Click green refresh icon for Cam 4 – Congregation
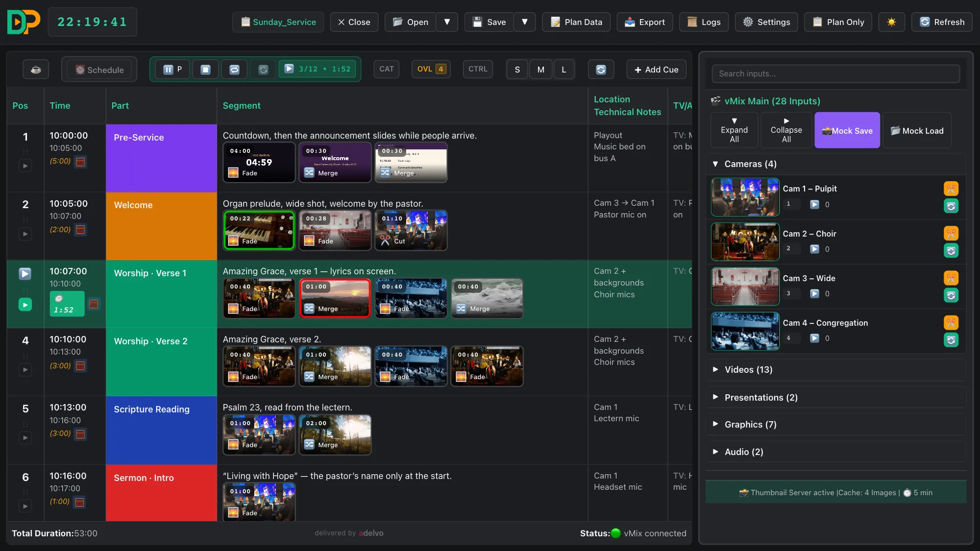This screenshot has height=551, width=980. pos(951,340)
